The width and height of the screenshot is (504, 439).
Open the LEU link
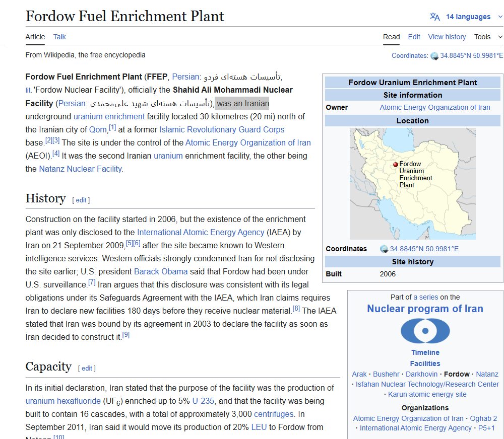[259, 427]
